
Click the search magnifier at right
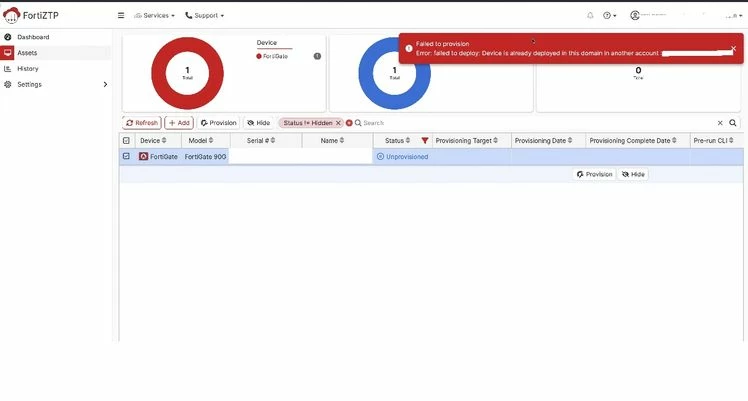[733, 123]
